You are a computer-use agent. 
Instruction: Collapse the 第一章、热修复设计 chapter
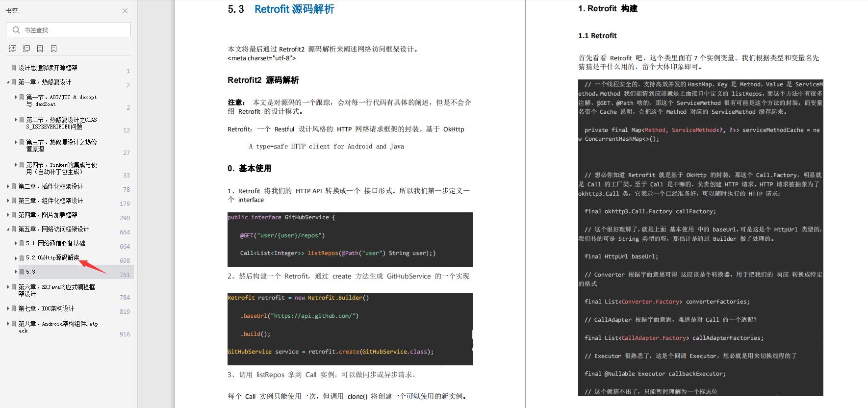(x=8, y=82)
